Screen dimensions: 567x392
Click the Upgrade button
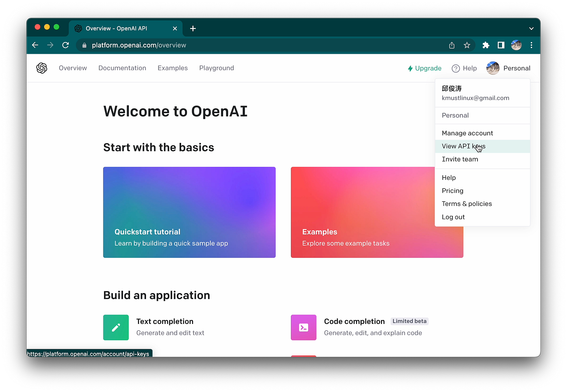pyautogui.click(x=424, y=68)
